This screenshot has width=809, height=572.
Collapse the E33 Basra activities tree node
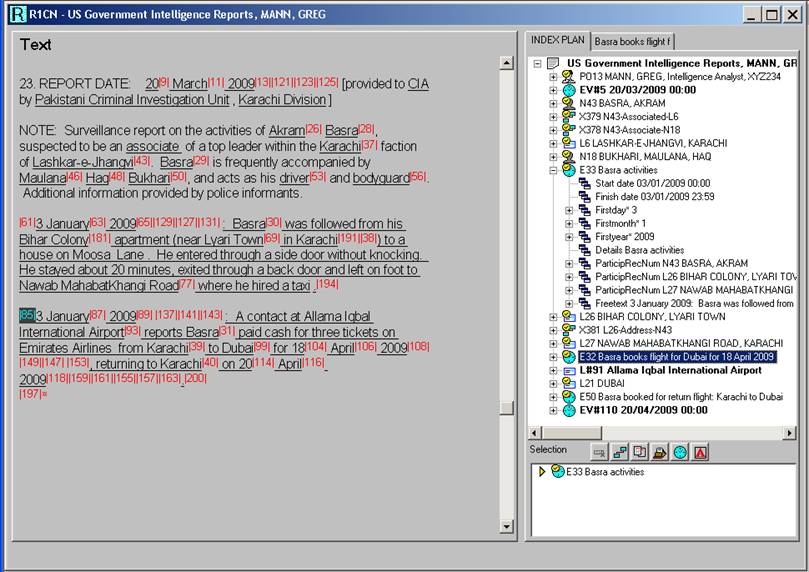(x=553, y=170)
